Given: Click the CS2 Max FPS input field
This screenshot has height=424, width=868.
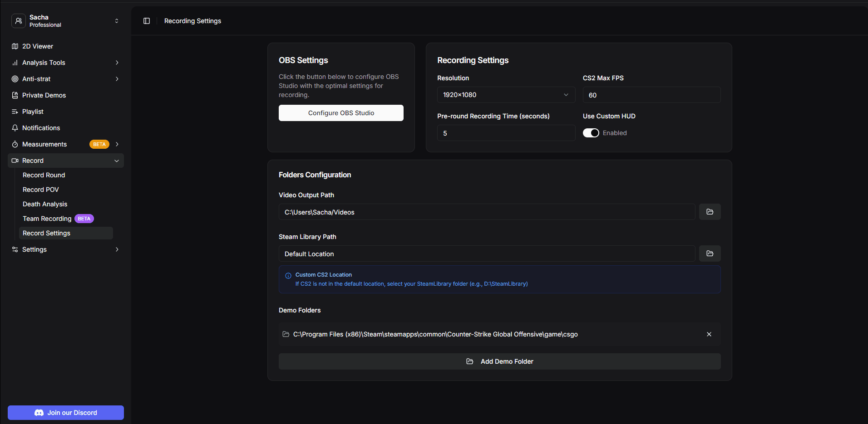Looking at the screenshot, I should [651, 95].
